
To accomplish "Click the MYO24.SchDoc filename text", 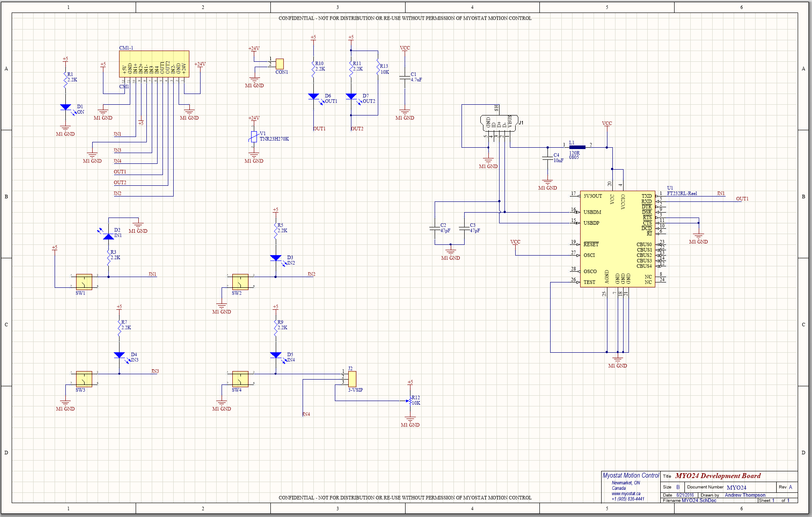I will 699,500.
